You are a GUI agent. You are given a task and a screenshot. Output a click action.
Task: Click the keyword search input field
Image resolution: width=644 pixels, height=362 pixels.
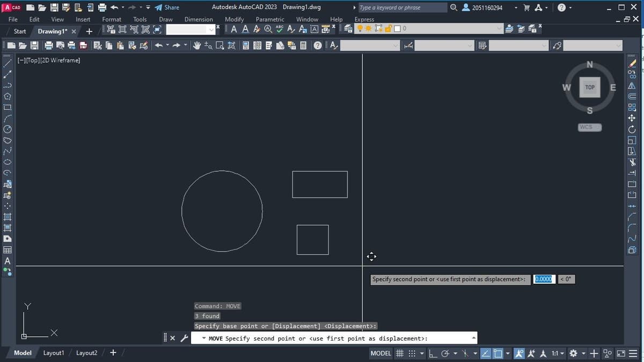tap(402, 8)
